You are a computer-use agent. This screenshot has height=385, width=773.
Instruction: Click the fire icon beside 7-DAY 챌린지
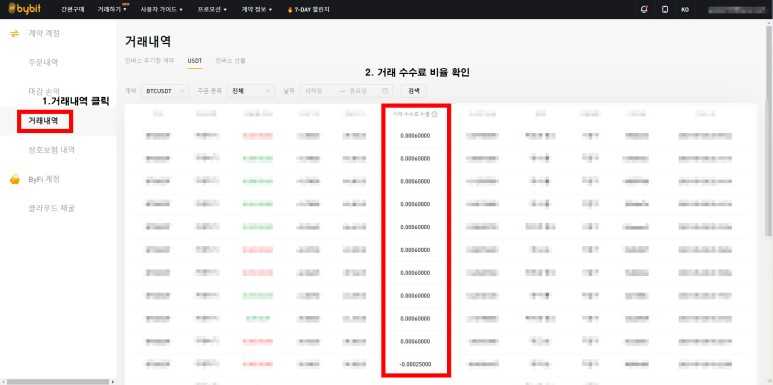click(290, 9)
